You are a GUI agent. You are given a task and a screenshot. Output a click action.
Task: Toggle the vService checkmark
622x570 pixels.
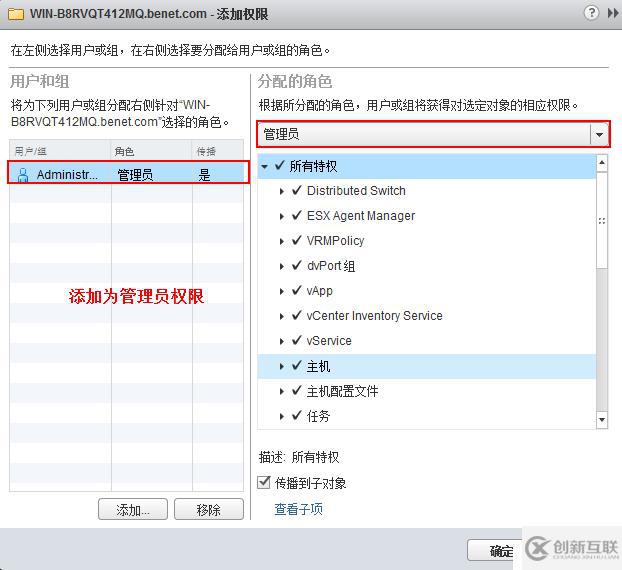click(297, 340)
